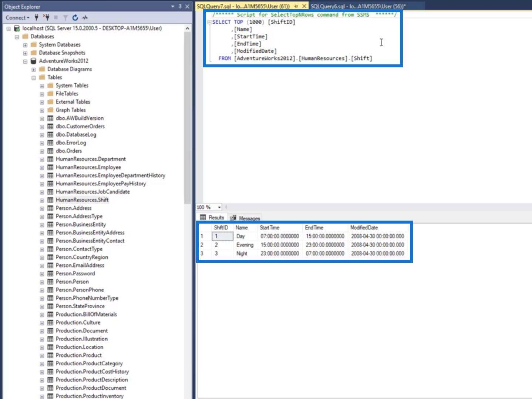Select Production.ProductCostHistory table
The image size is (532, 399).
92,372
